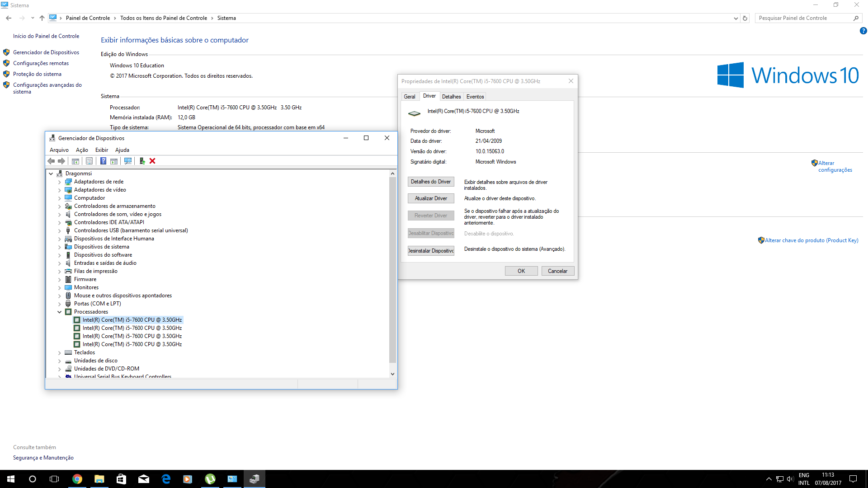The height and width of the screenshot is (488, 868).
Task: Click the Back arrow in Device Manager toolbar
Action: tap(51, 161)
